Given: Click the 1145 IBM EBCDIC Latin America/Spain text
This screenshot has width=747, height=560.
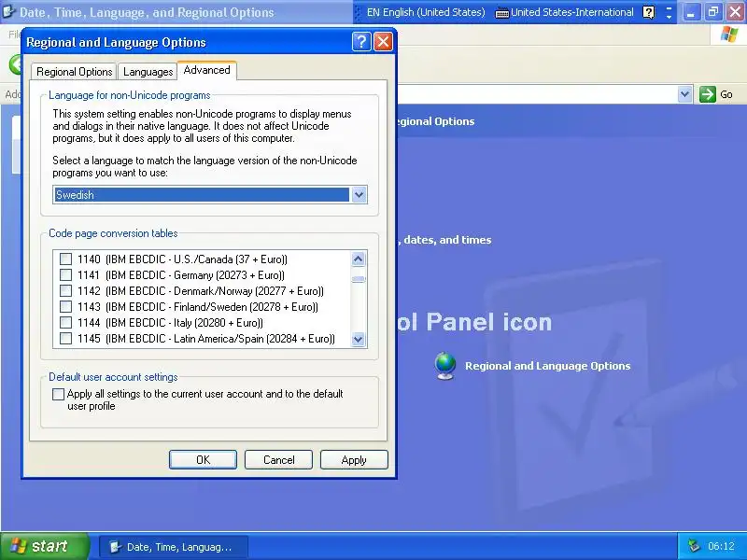Looking at the screenshot, I should (x=206, y=339).
